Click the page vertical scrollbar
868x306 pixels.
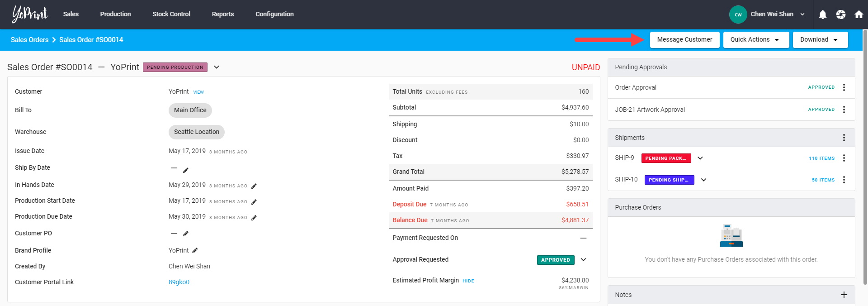[x=865, y=157]
